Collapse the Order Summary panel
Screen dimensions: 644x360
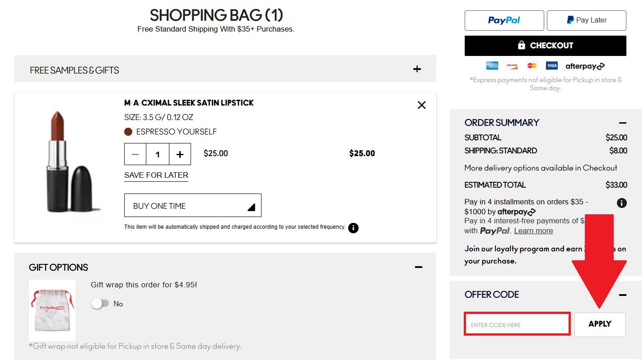pos(623,123)
